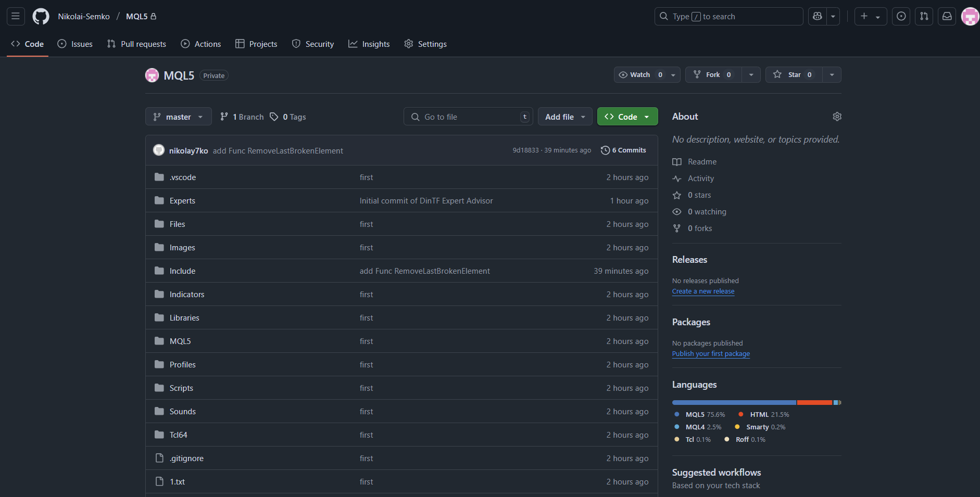The image size is (980, 497).
Task: Open the Actions tab
Action: tap(201, 44)
